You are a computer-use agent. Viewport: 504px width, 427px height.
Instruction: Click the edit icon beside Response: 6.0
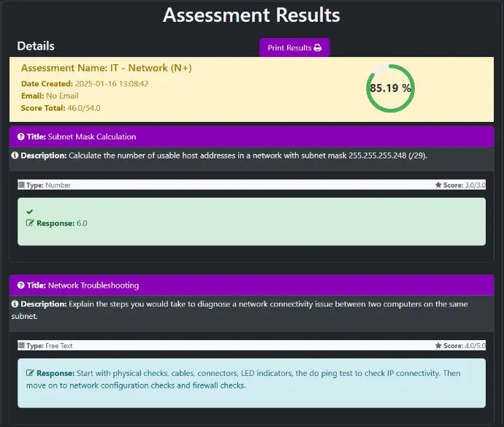pos(30,223)
